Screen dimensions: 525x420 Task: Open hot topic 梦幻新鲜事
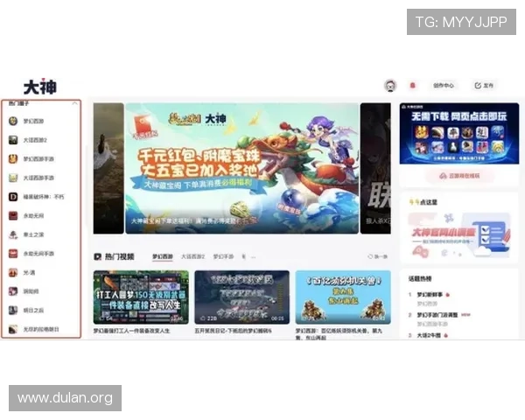coord(430,295)
